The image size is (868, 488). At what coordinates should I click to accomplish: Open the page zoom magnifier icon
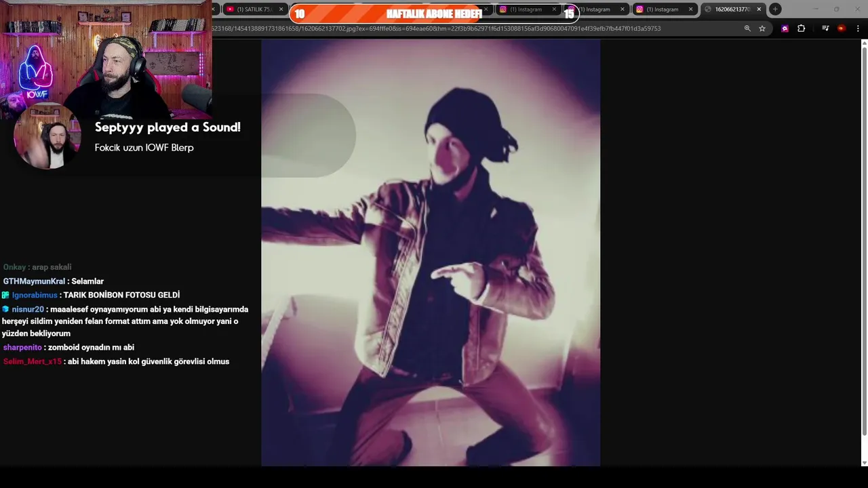click(x=747, y=28)
